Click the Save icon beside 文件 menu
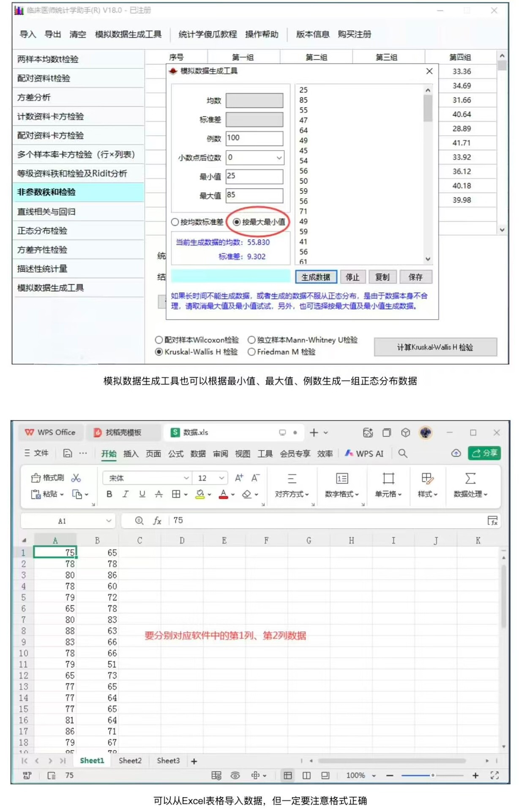The width and height of the screenshot is (519, 812). click(x=68, y=453)
